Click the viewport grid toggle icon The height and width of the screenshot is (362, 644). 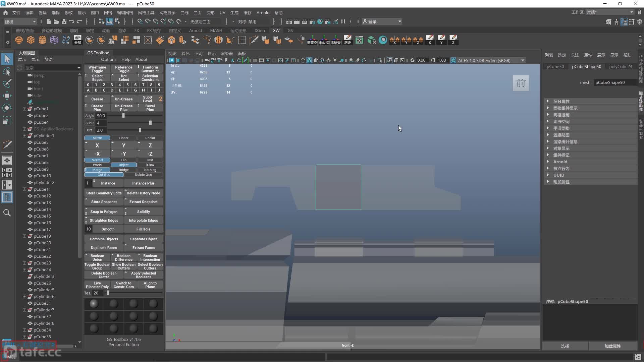[255, 60]
